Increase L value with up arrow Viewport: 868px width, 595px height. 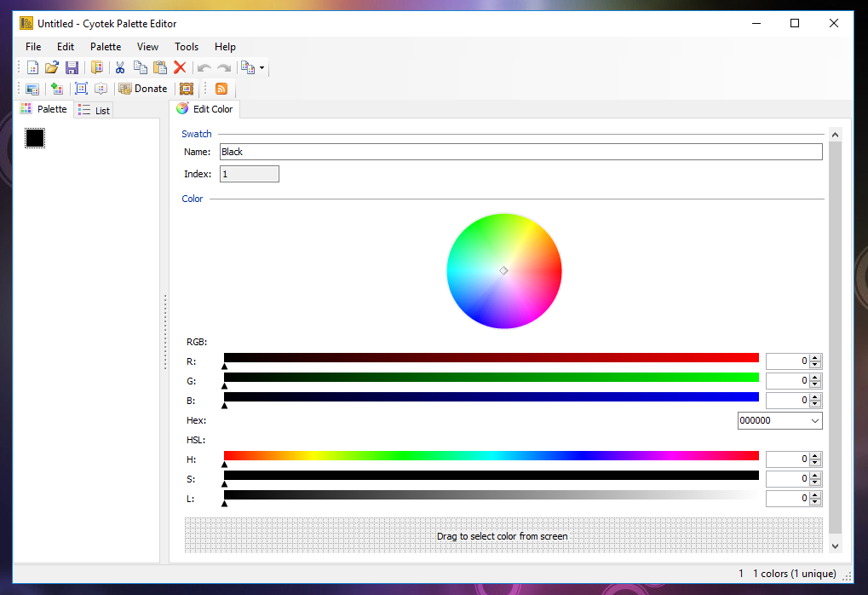[815, 494]
